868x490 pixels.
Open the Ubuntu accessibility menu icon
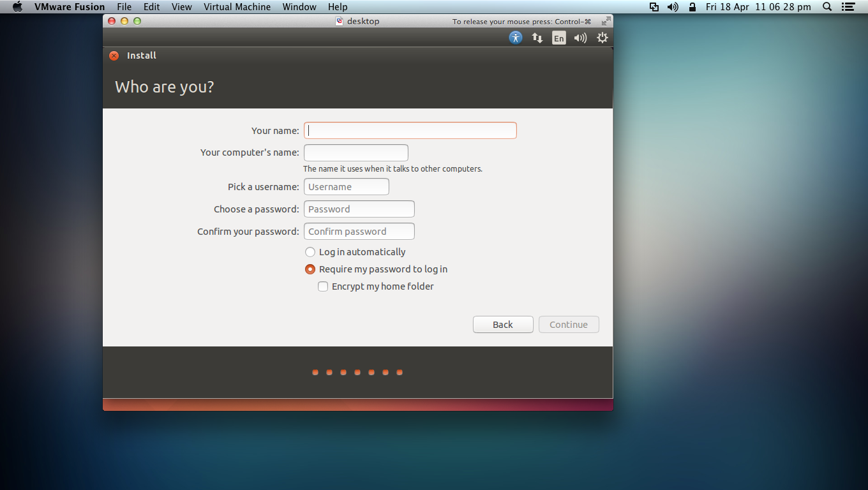(x=516, y=38)
